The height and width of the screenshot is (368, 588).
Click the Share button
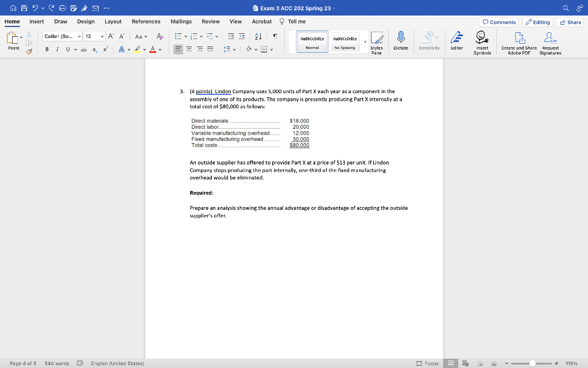tap(569, 21)
